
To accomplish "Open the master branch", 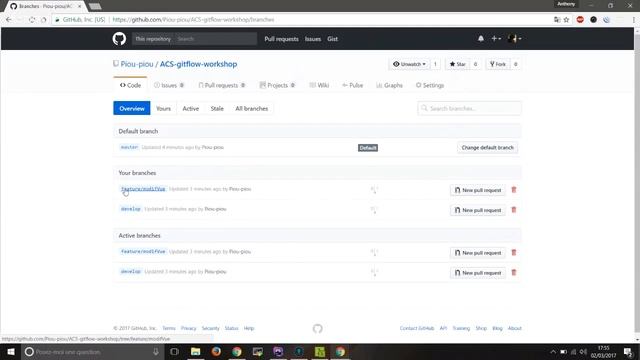I will point(129,147).
